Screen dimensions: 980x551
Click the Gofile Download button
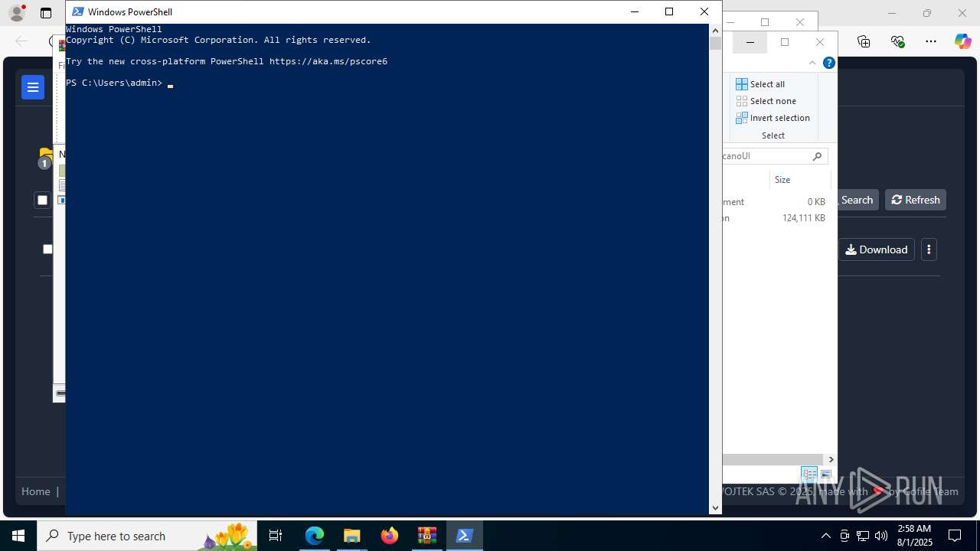coord(876,249)
